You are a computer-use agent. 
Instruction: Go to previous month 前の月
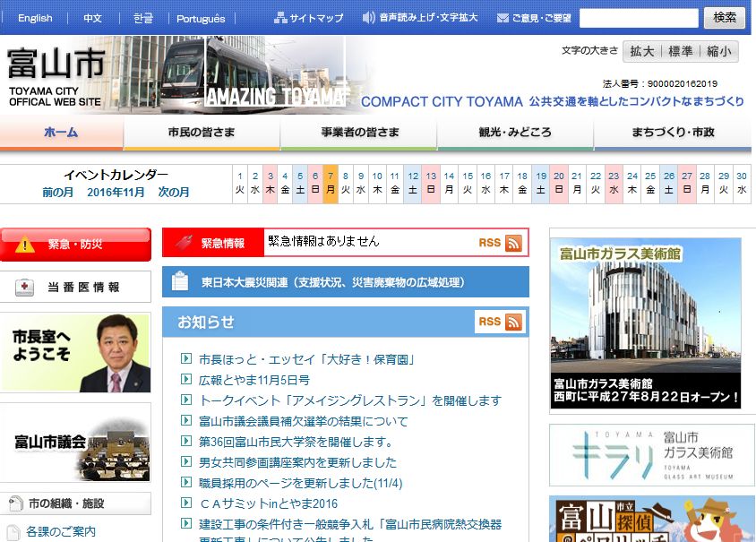59,193
